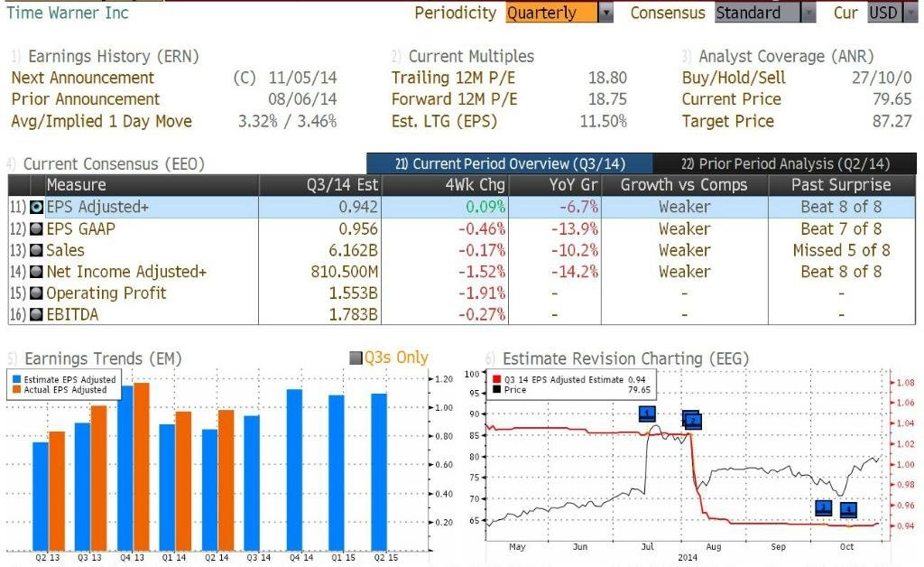
Task: Click the red Q3 14 EPS Adjusted Estimate swatch
Action: pyautogui.click(x=497, y=379)
